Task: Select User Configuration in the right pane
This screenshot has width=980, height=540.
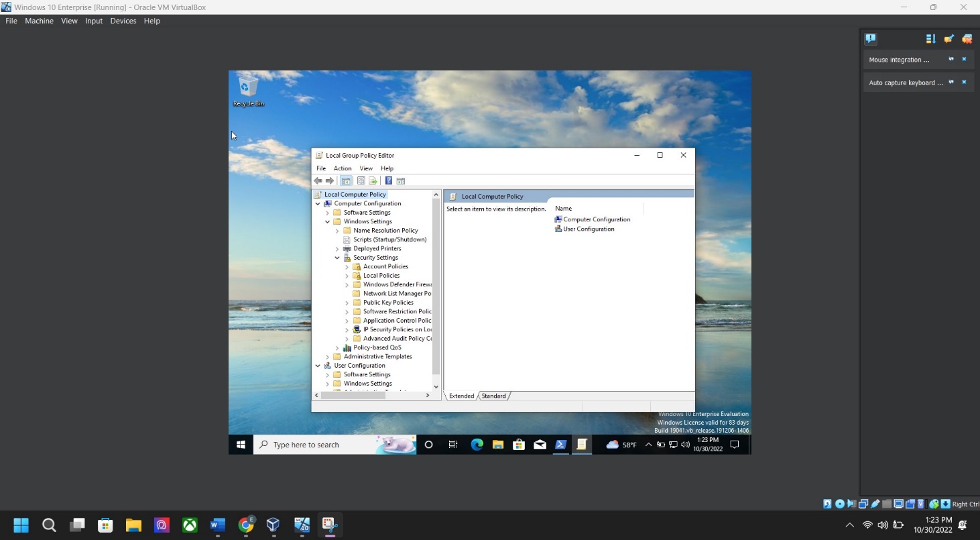Action: point(589,229)
